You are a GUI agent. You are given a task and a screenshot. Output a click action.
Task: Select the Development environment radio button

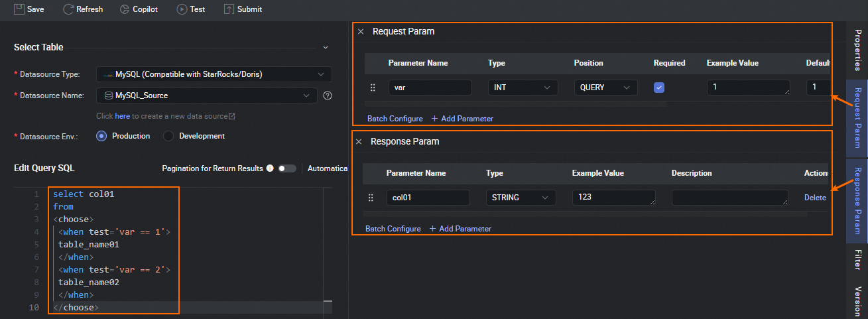(168, 136)
